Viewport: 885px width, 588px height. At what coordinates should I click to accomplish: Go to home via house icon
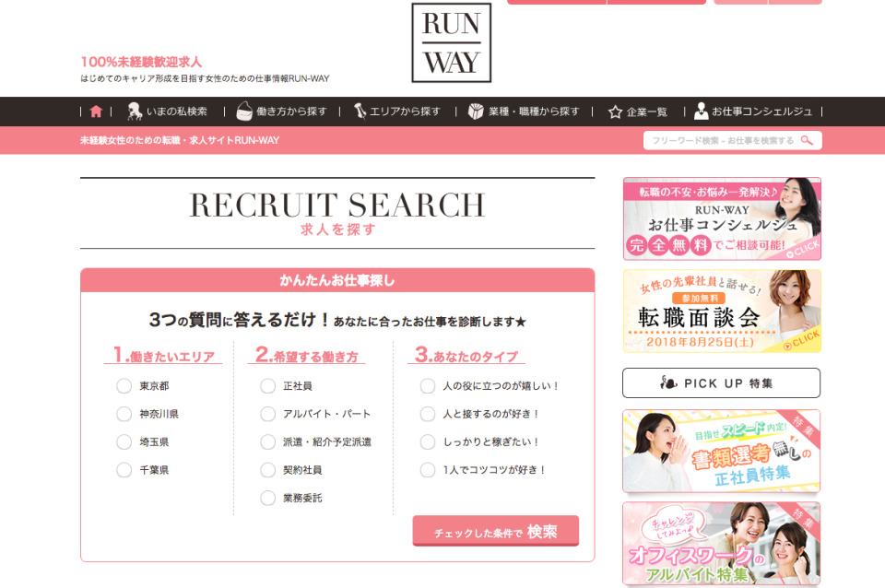tap(96, 112)
